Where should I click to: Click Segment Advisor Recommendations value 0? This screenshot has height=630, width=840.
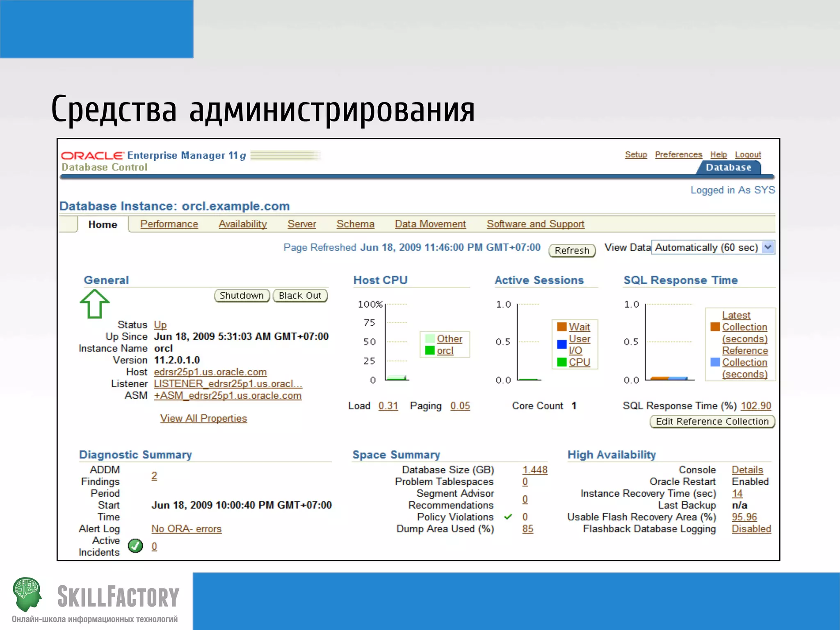click(525, 499)
